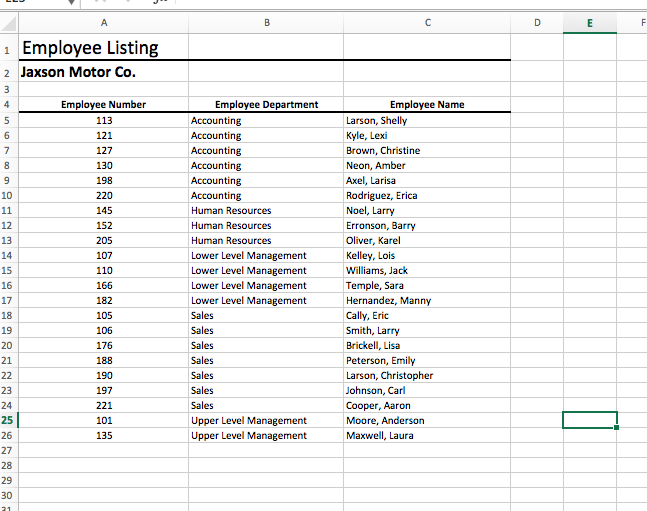Select column A header
Screen dimensions: 647x511
[x=104, y=23]
